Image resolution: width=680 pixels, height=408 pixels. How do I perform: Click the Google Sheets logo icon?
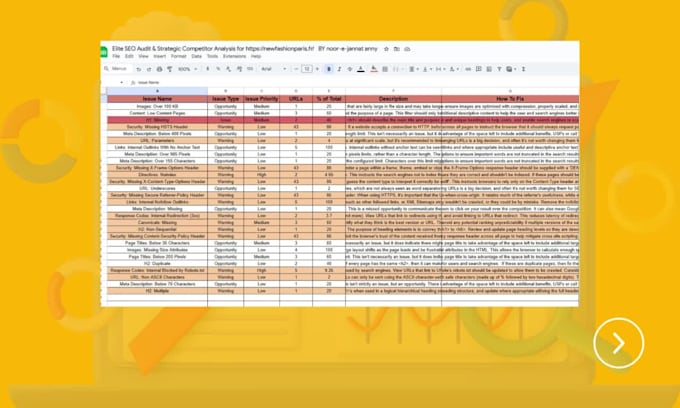tap(104, 52)
